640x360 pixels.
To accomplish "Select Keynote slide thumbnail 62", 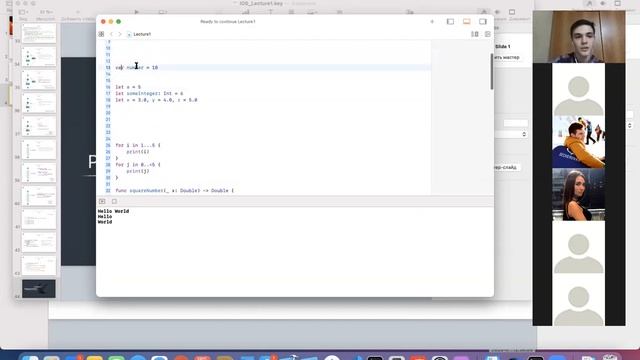I will pyautogui.click(x=39, y=242).
